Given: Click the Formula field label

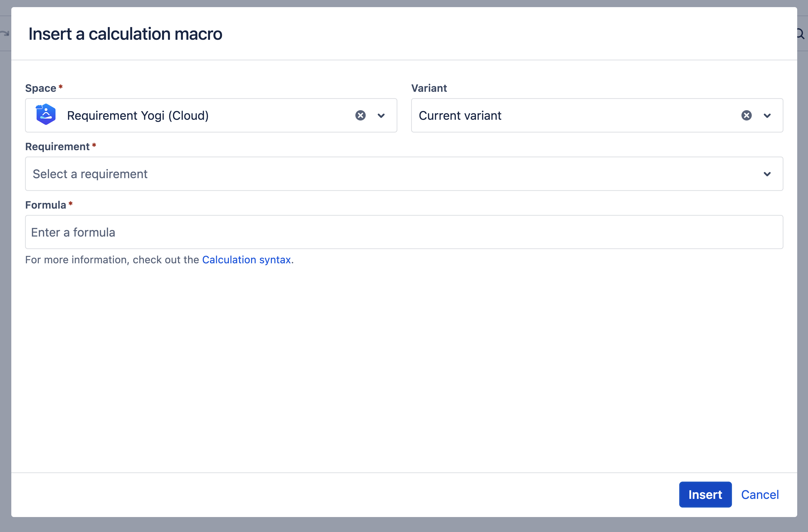Looking at the screenshot, I should (x=45, y=205).
